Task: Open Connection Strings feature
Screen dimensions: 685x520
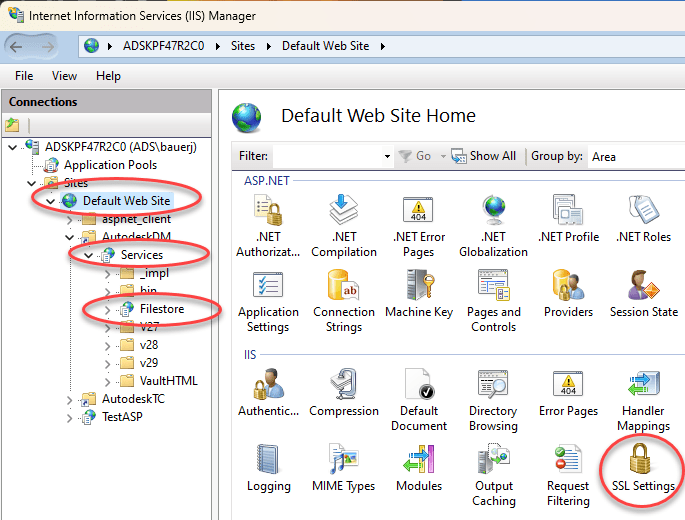Action: (344, 302)
